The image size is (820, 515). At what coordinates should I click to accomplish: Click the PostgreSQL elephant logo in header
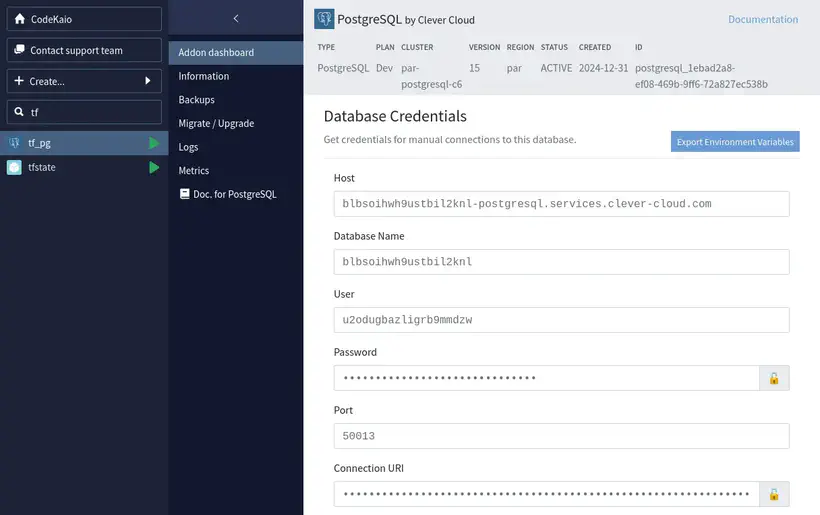(x=324, y=19)
